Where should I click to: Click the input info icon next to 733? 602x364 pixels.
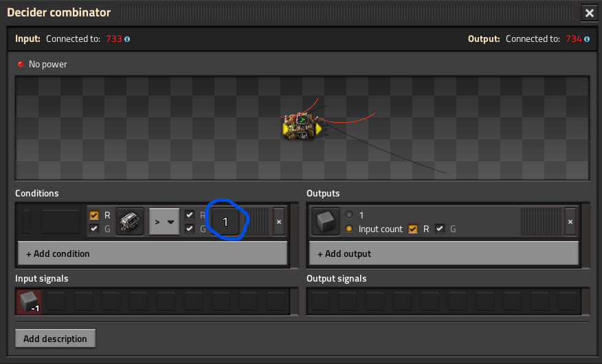pyautogui.click(x=128, y=39)
